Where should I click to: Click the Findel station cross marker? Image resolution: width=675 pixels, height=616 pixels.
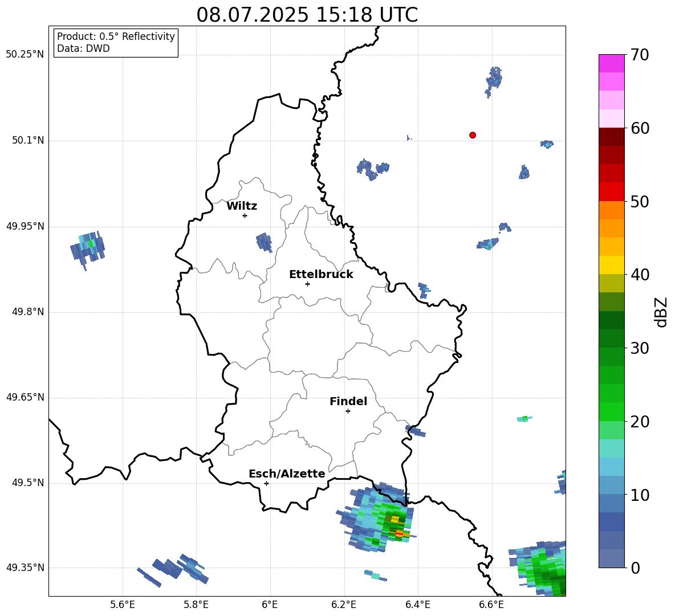[348, 411]
